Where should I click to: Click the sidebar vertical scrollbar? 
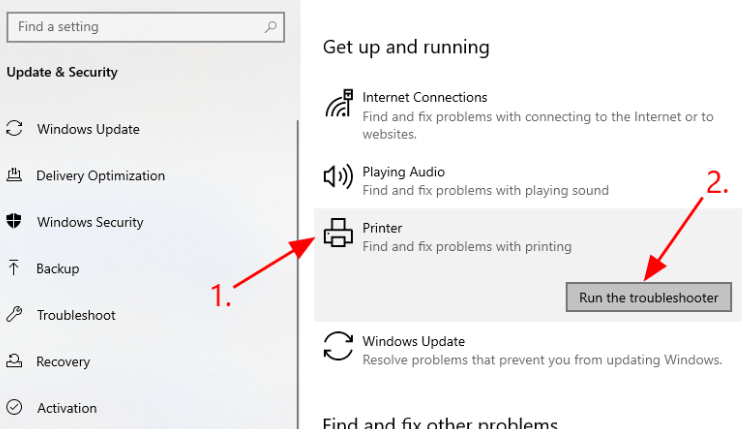(x=298, y=270)
